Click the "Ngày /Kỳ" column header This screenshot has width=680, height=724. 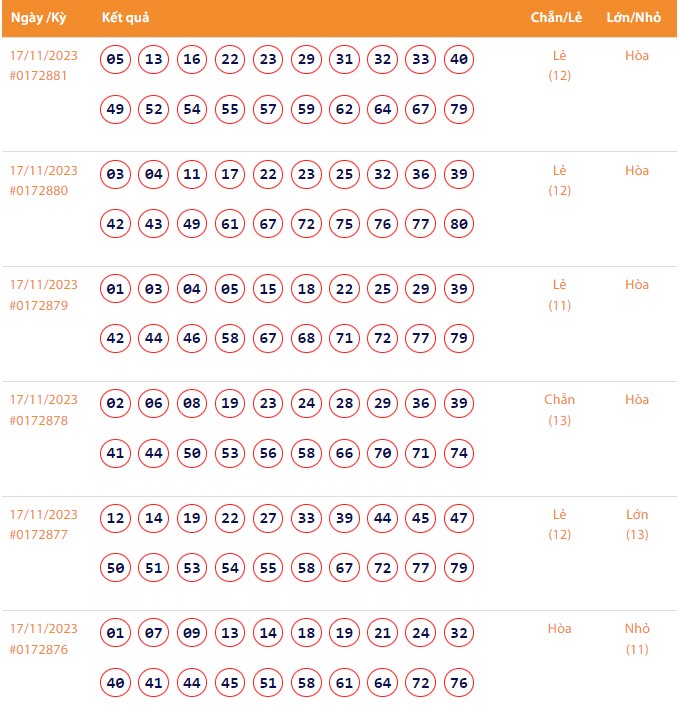coord(39,18)
